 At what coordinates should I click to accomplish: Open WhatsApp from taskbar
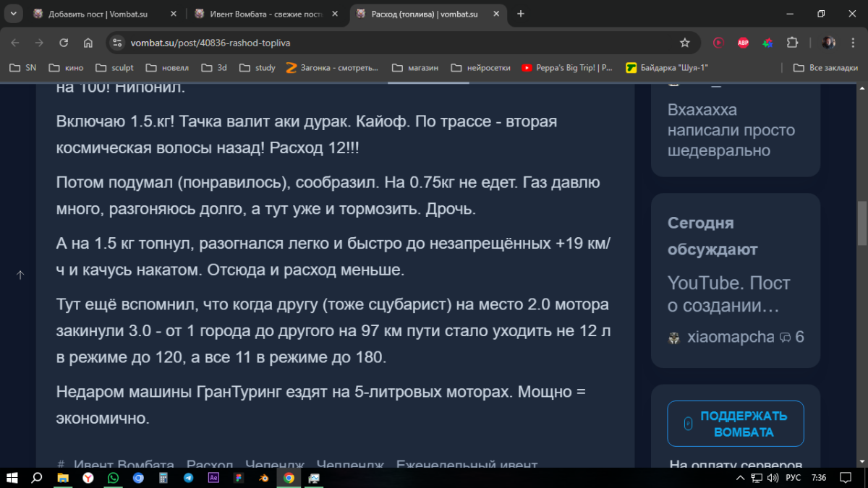(x=113, y=478)
